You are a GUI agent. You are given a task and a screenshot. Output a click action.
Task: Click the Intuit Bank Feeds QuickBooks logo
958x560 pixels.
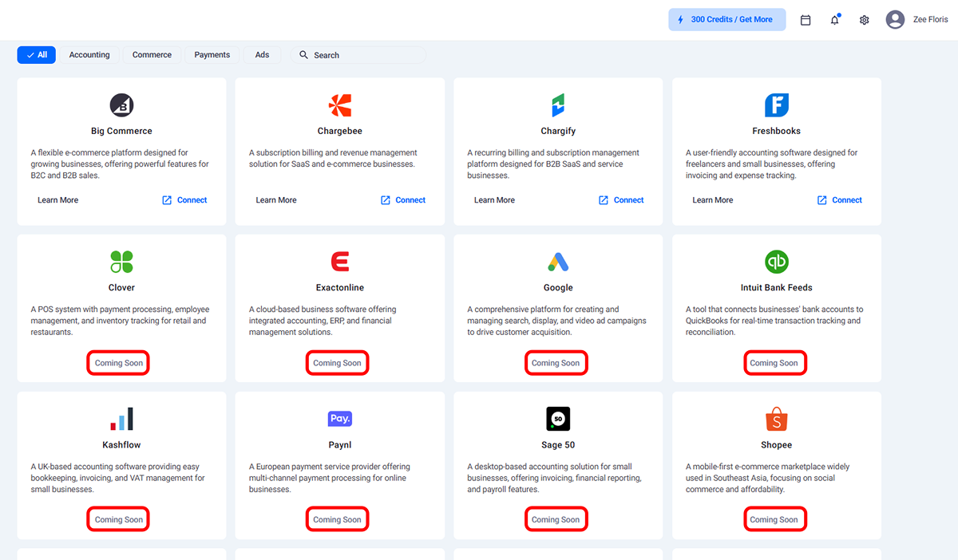tap(777, 262)
